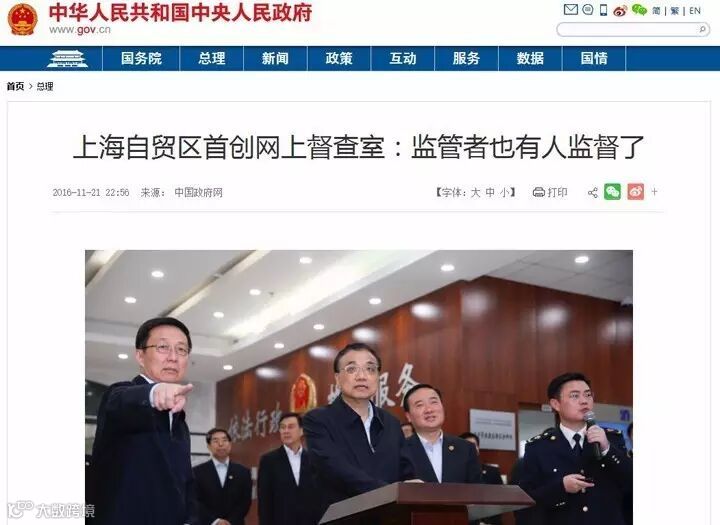Switch to 简 simplified Chinese
The image size is (720, 525).
[657, 11]
